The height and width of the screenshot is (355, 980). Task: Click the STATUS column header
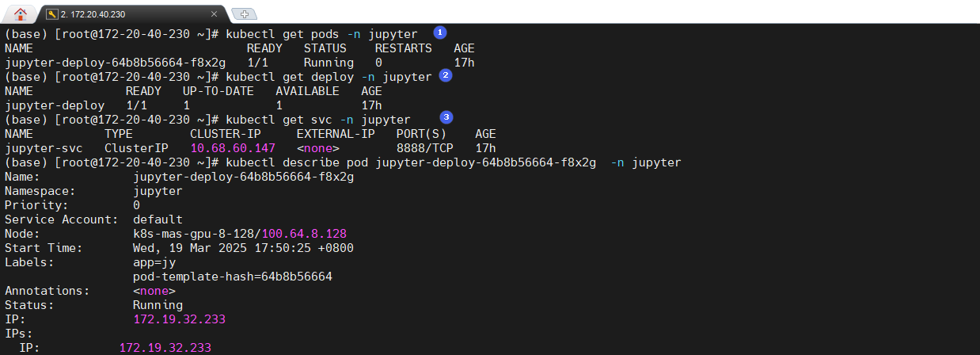(x=325, y=48)
